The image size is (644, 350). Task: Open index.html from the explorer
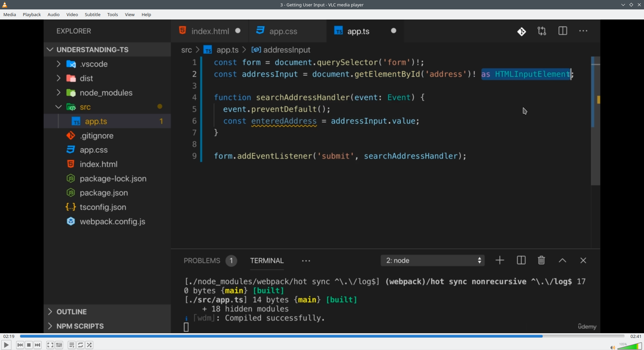107,164
